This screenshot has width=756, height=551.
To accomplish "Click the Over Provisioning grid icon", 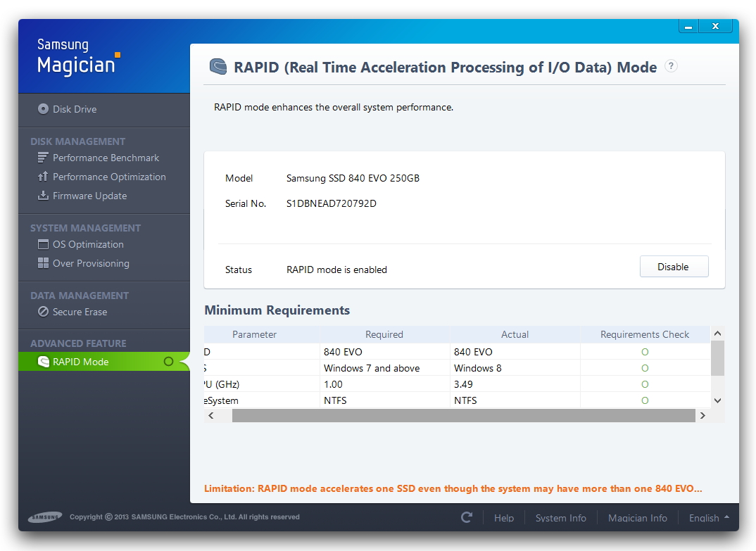I will (x=43, y=262).
